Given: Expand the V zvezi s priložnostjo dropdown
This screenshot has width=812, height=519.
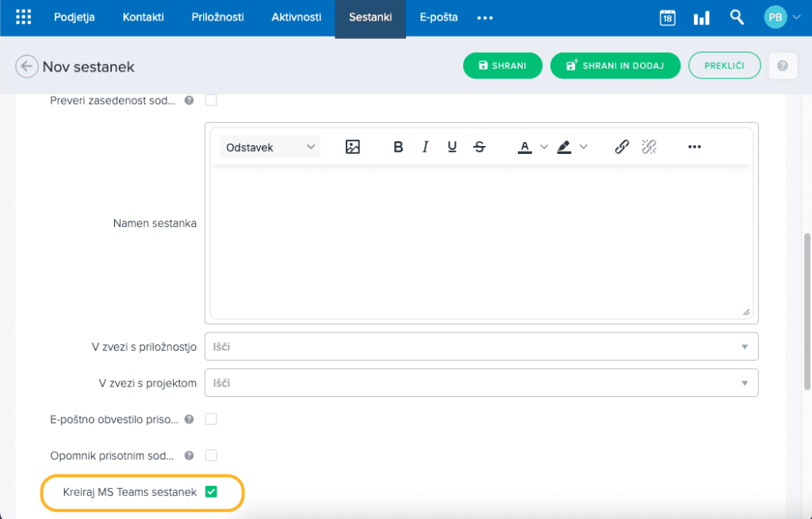Looking at the screenshot, I should point(744,347).
